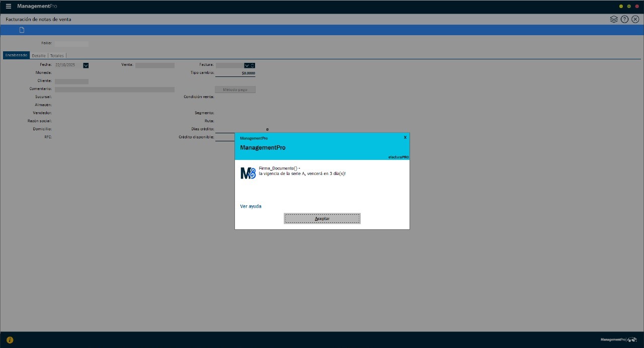Open help with question mark icon
The height and width of the screenshot is (348, 644).
(624, 19)
